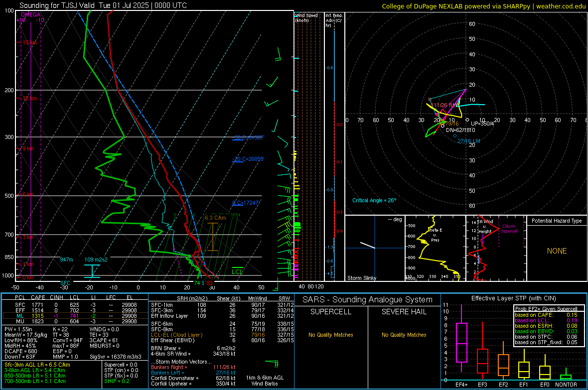Click the 'Classic Supercell' magenta label
Screen dimensions: 588x390
[509, 229]
